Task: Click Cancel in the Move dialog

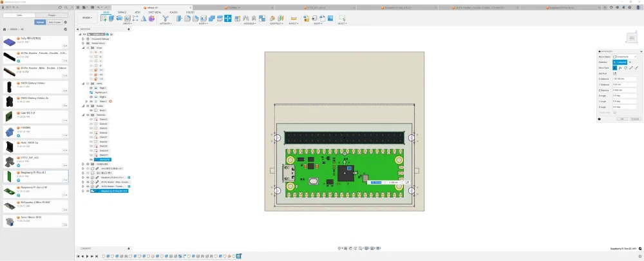Action: (634, 119)
